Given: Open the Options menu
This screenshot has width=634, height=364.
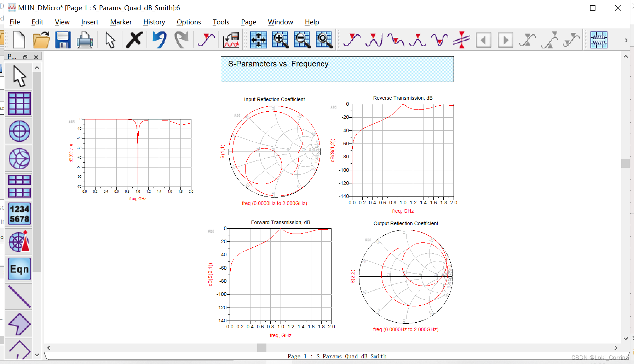Looking at the screenshot, I should (189, 22).
